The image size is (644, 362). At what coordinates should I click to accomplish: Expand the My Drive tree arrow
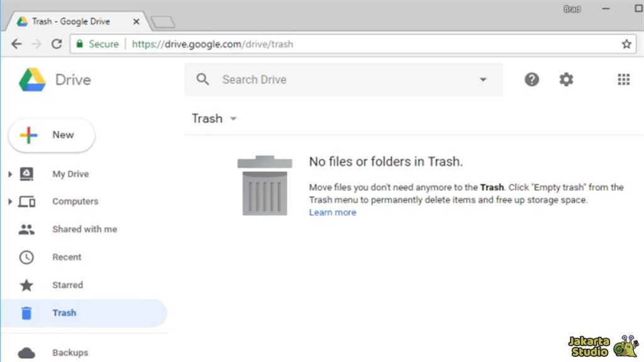point(10,174)
